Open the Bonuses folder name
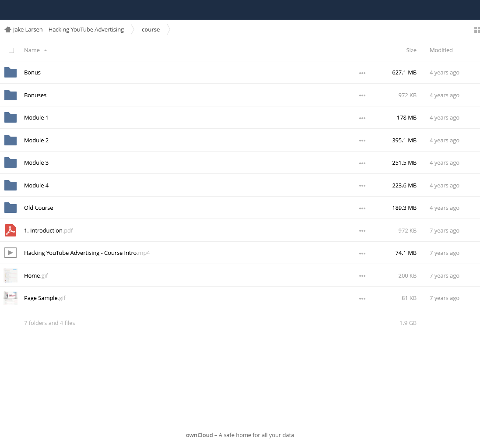This screenshot has width=480, height=448. [x=35, y=95]
